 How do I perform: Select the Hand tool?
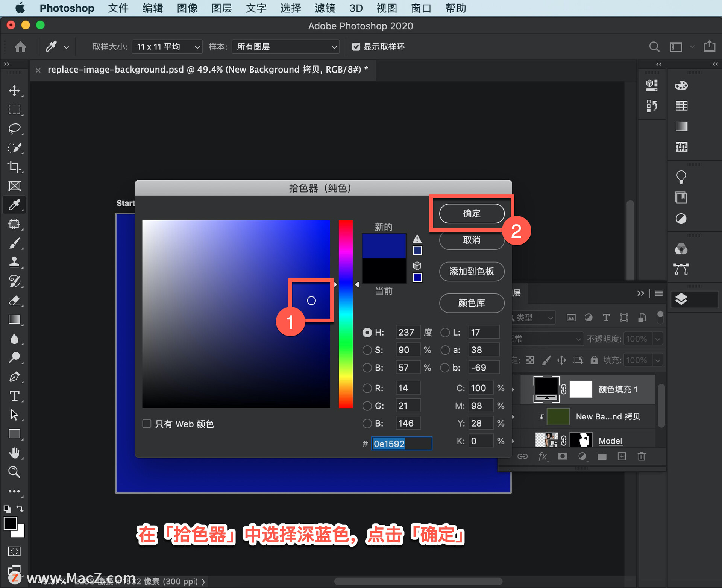click(x=14, y=453)
